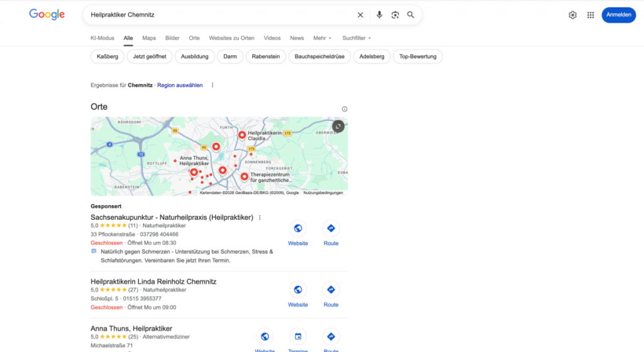644x352 pixels.
Task: Click the magnifying glass search icon
Action: tap(410, 15)
